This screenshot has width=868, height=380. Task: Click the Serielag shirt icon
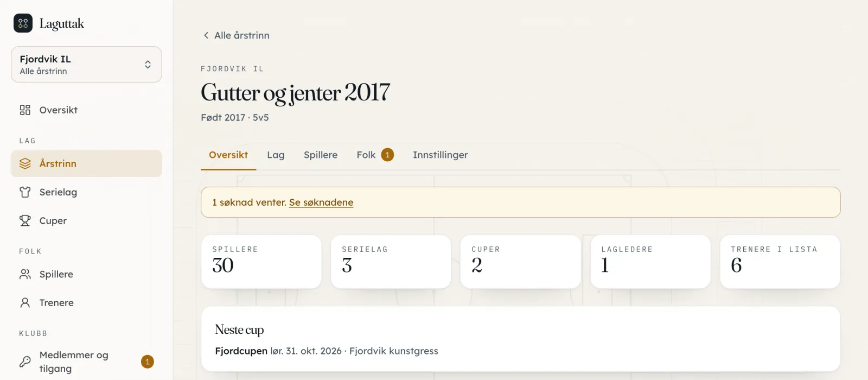(x=25, y=192)
